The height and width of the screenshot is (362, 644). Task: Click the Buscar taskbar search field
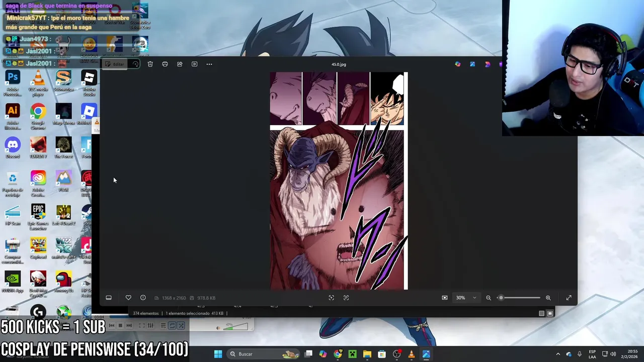(x=264, y=354)
